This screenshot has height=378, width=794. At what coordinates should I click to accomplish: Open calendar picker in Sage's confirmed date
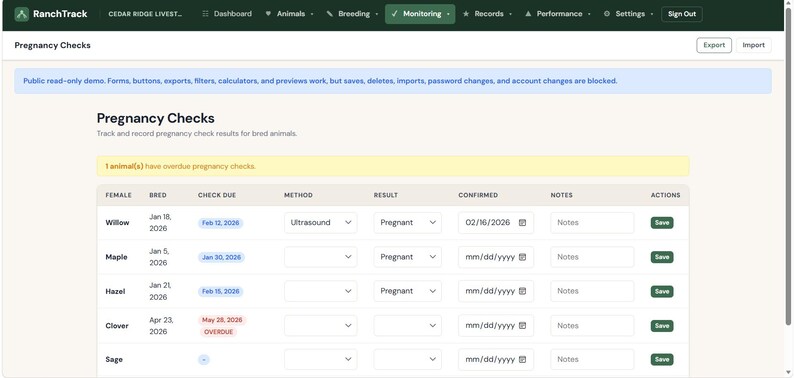[x=523, y=359]
